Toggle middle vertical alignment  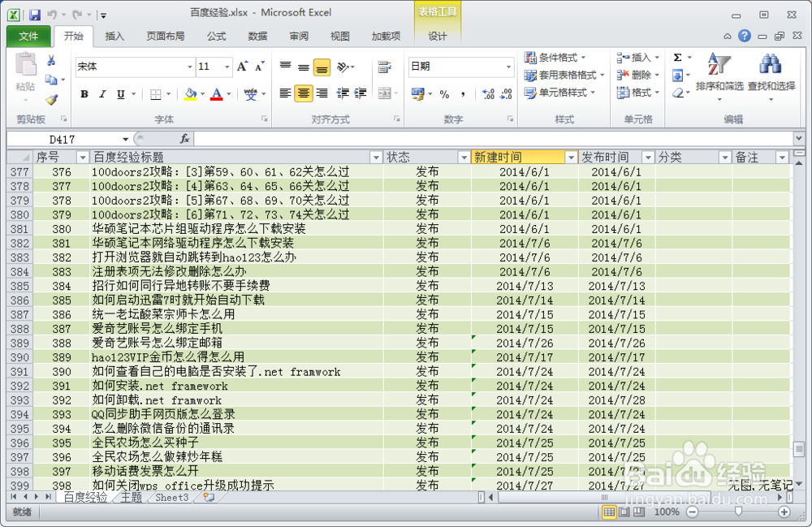coord(304,67)
